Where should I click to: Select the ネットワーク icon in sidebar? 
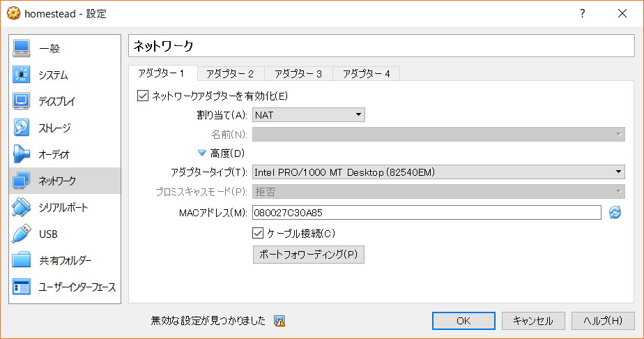21,181
